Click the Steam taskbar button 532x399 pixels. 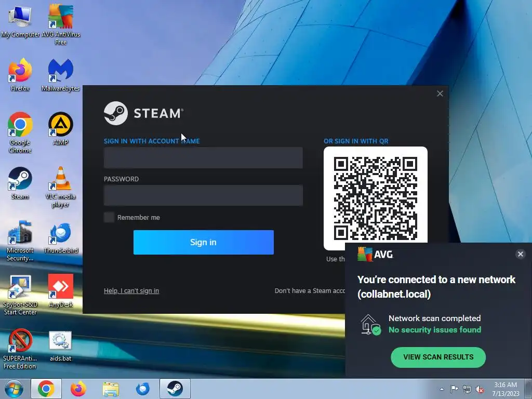175,389
